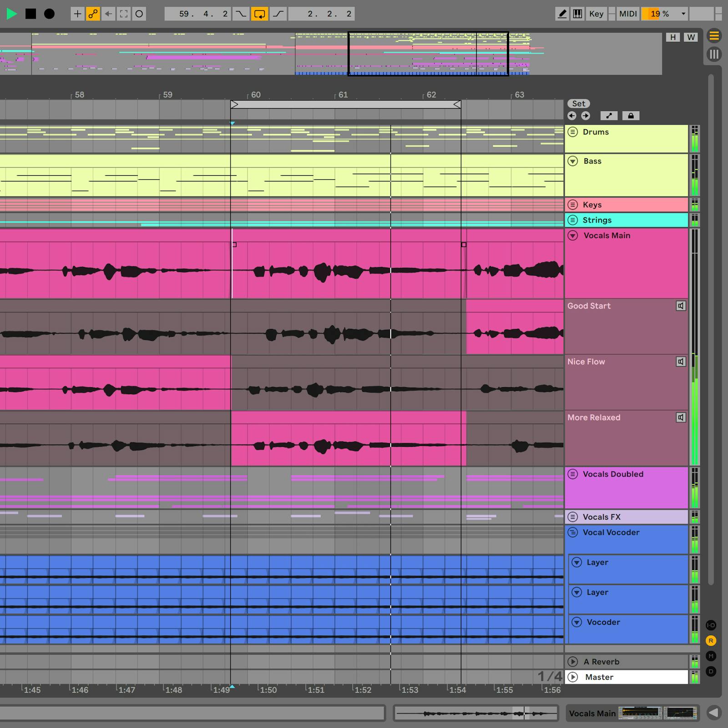The height and width of the screenshot is (728, 728).
Task: Enable Key mapping mode
Action: click(596, 14)
